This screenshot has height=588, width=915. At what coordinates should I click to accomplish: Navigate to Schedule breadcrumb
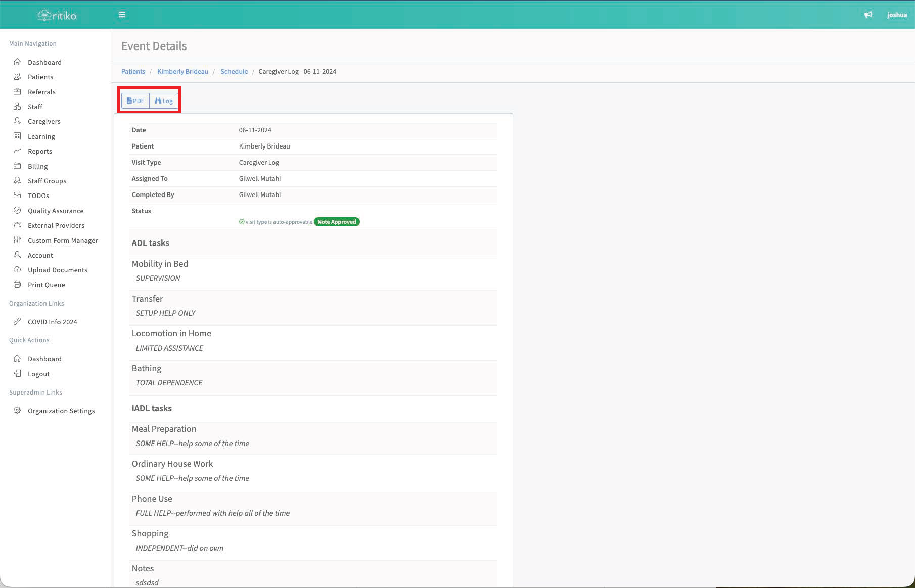[x=234, y=71]
